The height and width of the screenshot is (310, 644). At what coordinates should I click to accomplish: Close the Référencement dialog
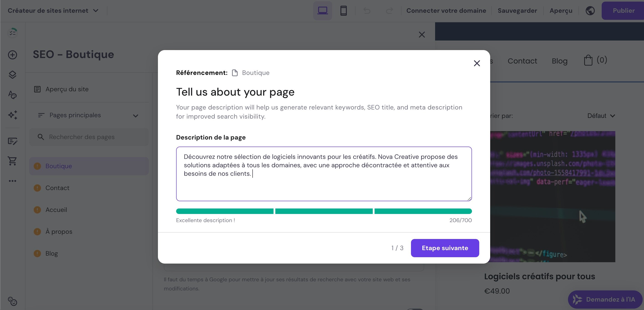(x=477, y=63)
